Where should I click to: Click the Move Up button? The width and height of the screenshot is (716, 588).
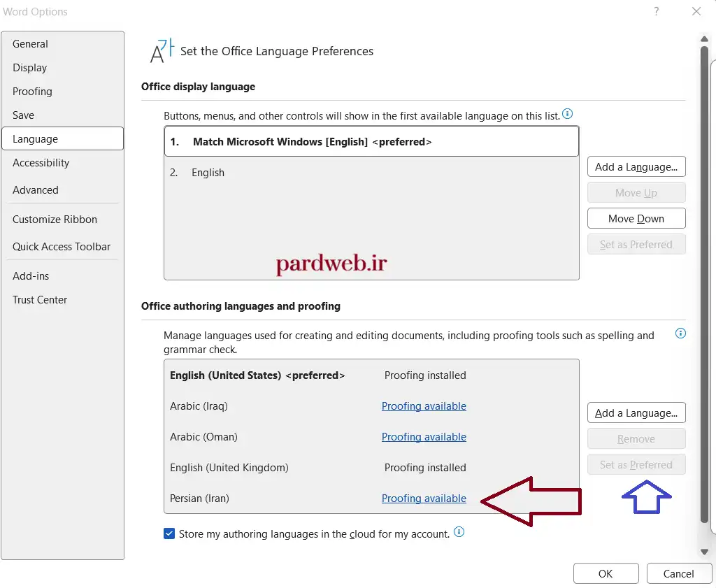(636, 193)
